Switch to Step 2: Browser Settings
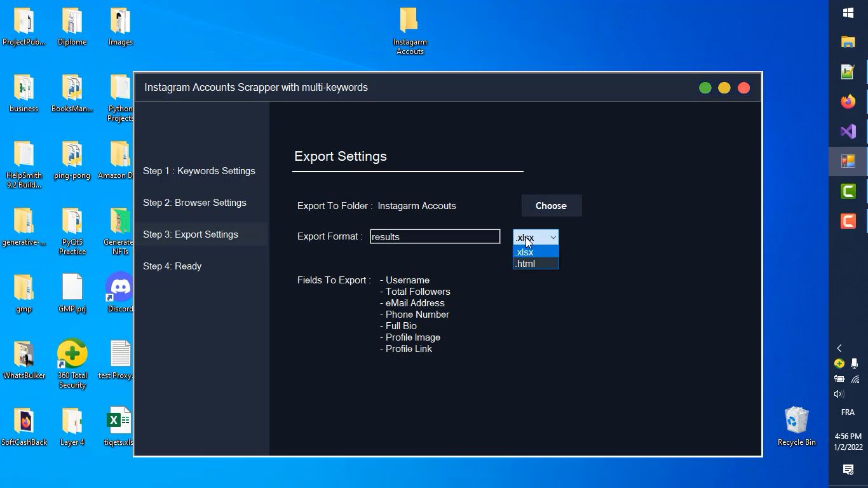This screenshot has height=488, width=868. pos(194,203)
